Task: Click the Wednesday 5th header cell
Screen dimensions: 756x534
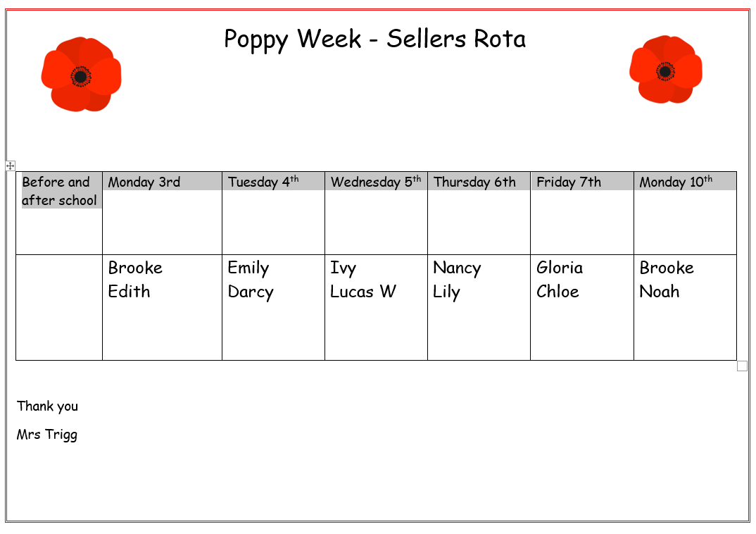Action: pos(375,182)
